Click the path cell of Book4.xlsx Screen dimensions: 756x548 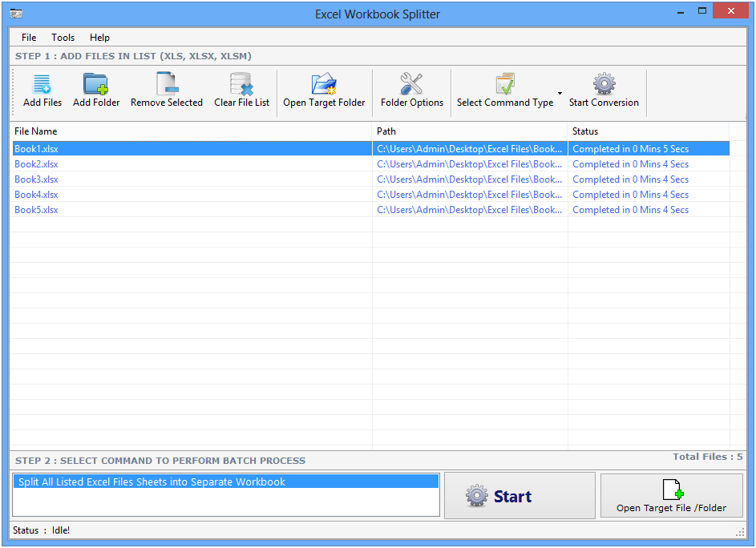tap(470, 195)
